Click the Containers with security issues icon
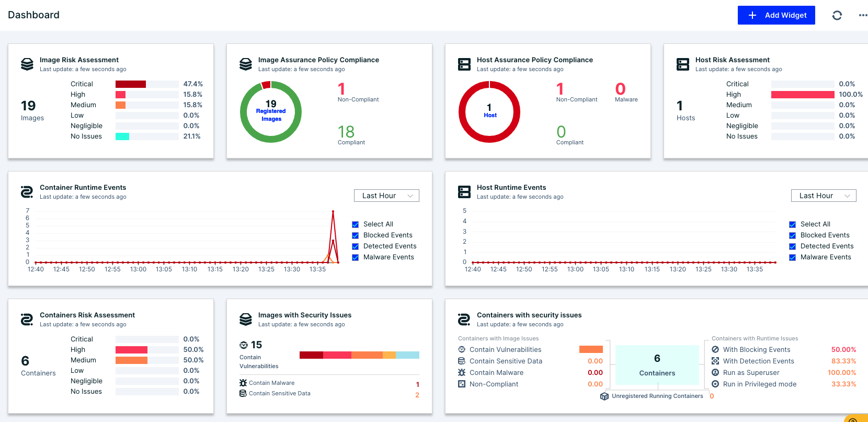868x422 pixels. coord(464,320)
